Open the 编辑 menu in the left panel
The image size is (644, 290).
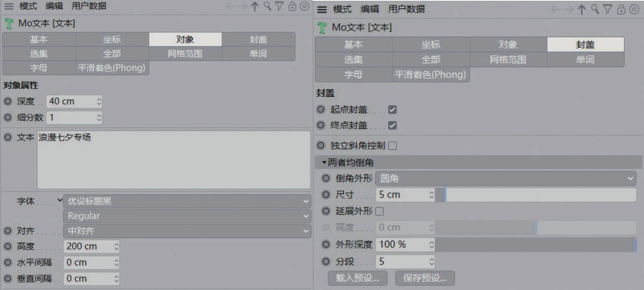pyautogui.click(x=54, y=6)
